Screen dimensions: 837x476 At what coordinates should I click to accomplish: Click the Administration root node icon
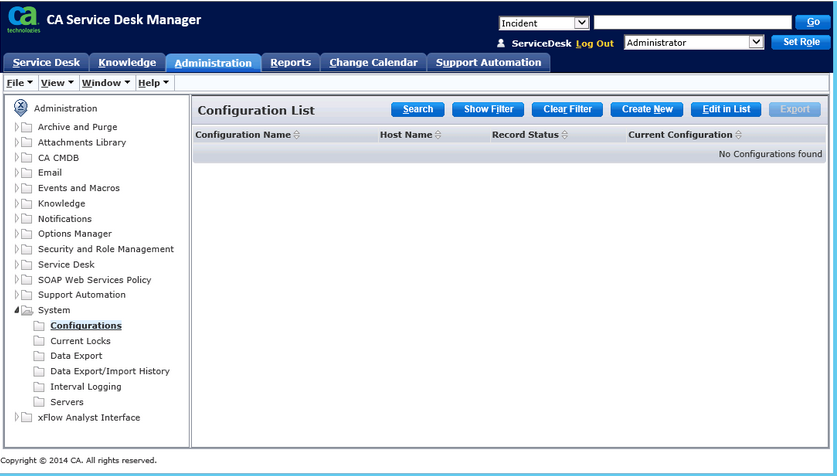(x=21, y=108)
